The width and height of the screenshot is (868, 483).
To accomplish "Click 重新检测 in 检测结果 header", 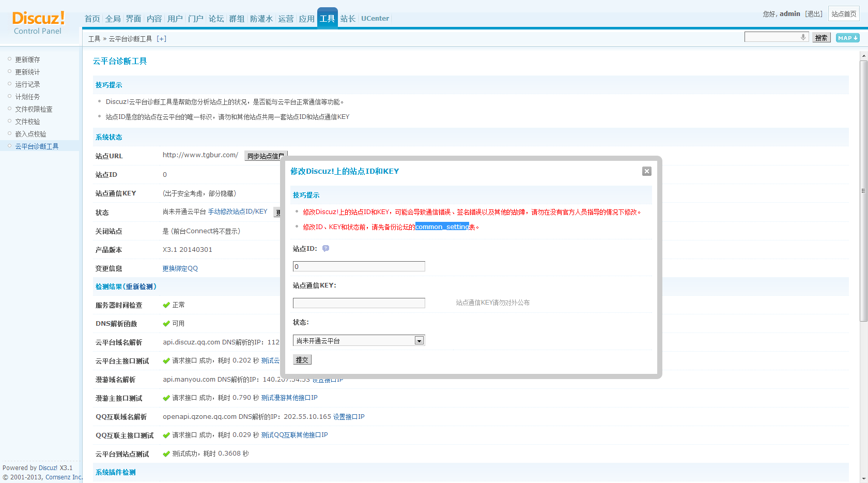I will pyautogui.click(x=139, y=286).
